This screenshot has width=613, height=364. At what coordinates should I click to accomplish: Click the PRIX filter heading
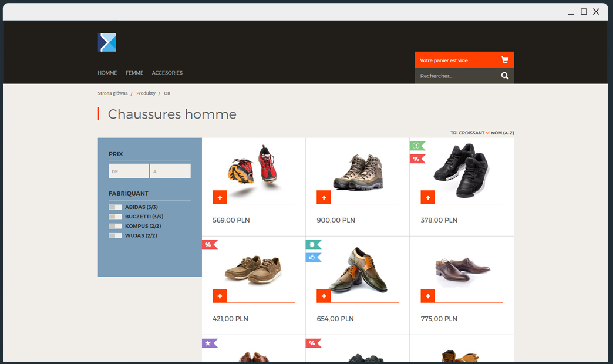(x=116, y=154)
